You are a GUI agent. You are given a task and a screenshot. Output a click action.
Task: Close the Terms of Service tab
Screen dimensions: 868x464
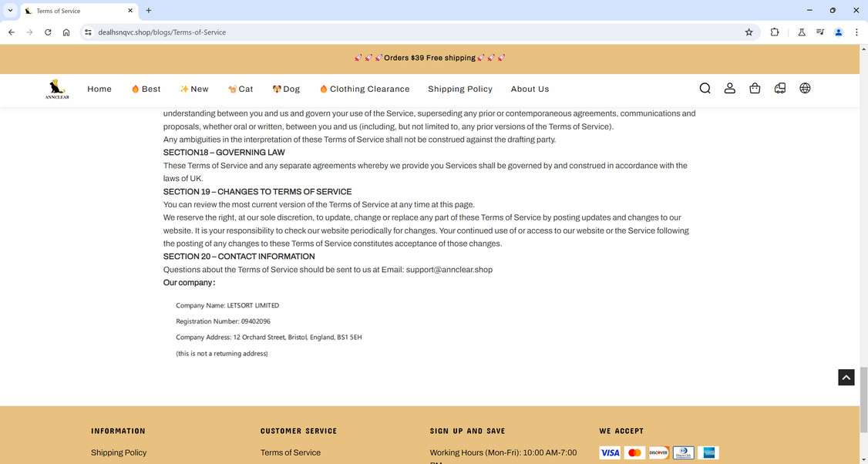[x=130, y=11]
